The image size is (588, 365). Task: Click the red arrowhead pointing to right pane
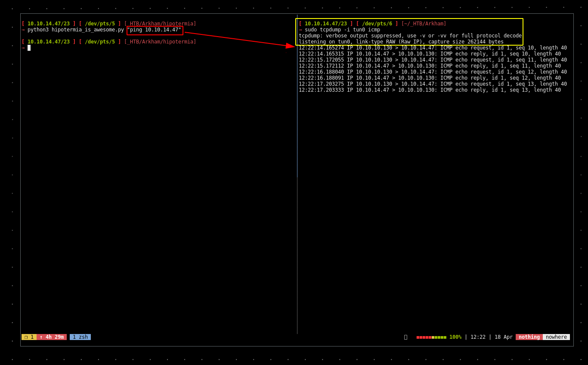point(290,46)
